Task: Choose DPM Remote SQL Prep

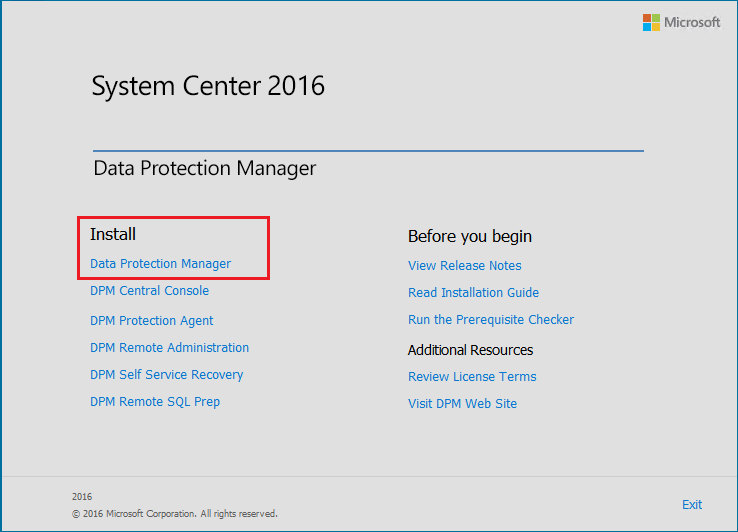Action: (x=155, y=402)
